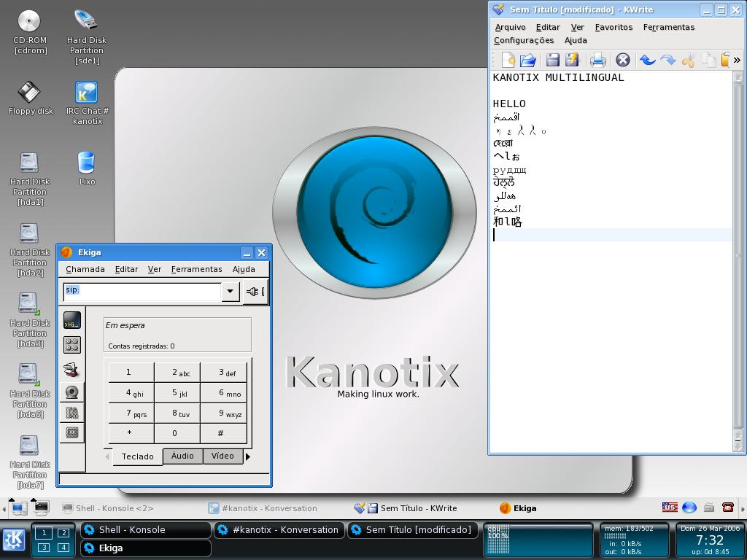
Task: Click the Save As icon in KWrite toolbar
Action: [x=572, y=60]
